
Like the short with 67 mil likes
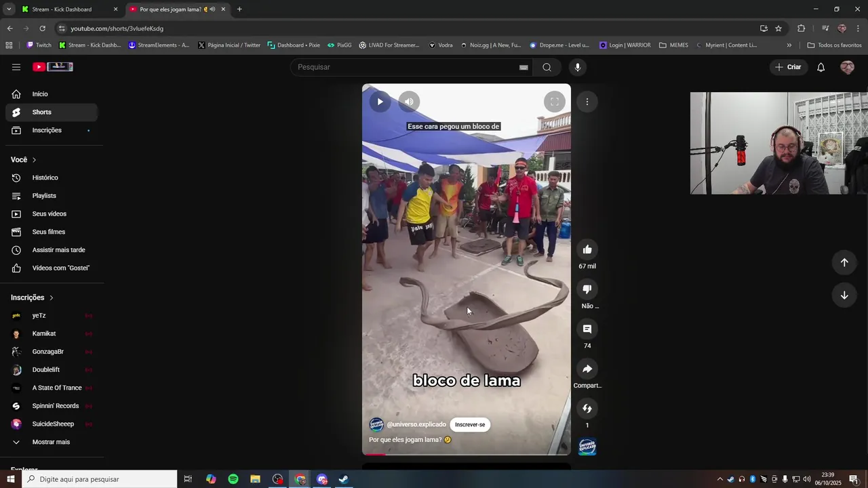(x=587, y=249)
